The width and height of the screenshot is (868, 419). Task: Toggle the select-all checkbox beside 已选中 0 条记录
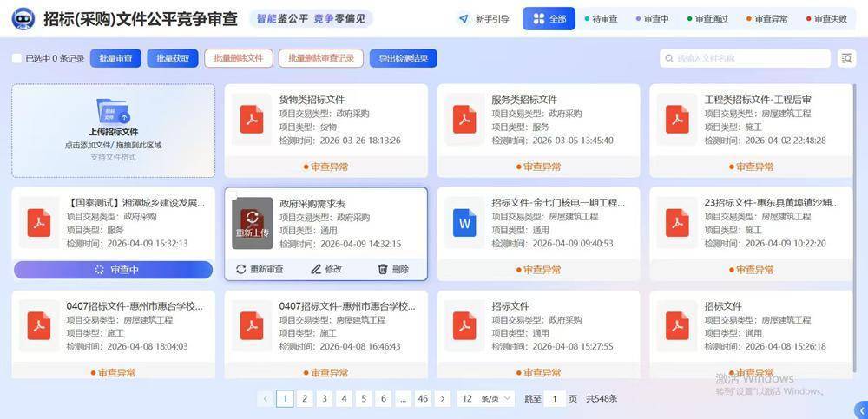pyautogui.click(x=16, y=58)
